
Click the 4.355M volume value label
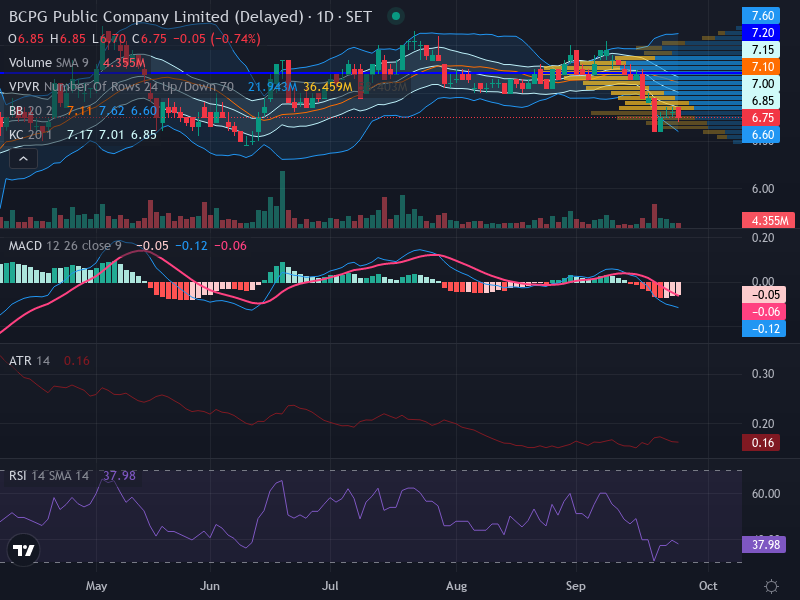[x=768, y=220]
